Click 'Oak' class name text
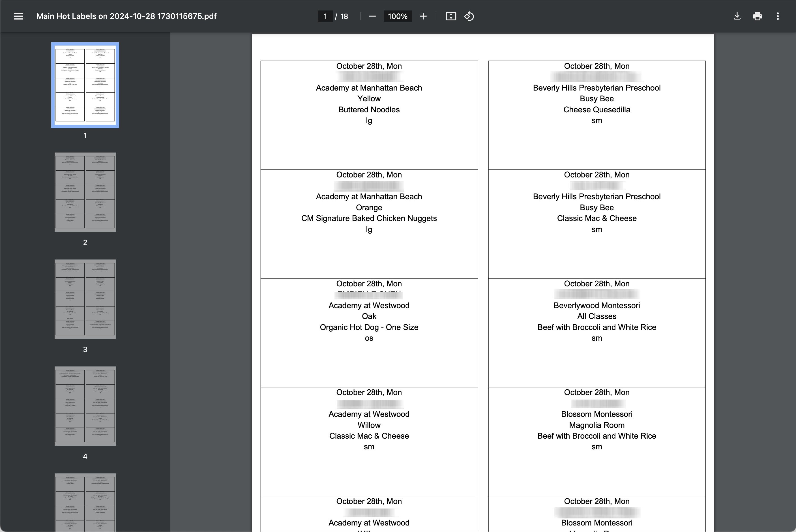Image resolution: width=796 pixels, height=532 pixels. coord(369,316)
